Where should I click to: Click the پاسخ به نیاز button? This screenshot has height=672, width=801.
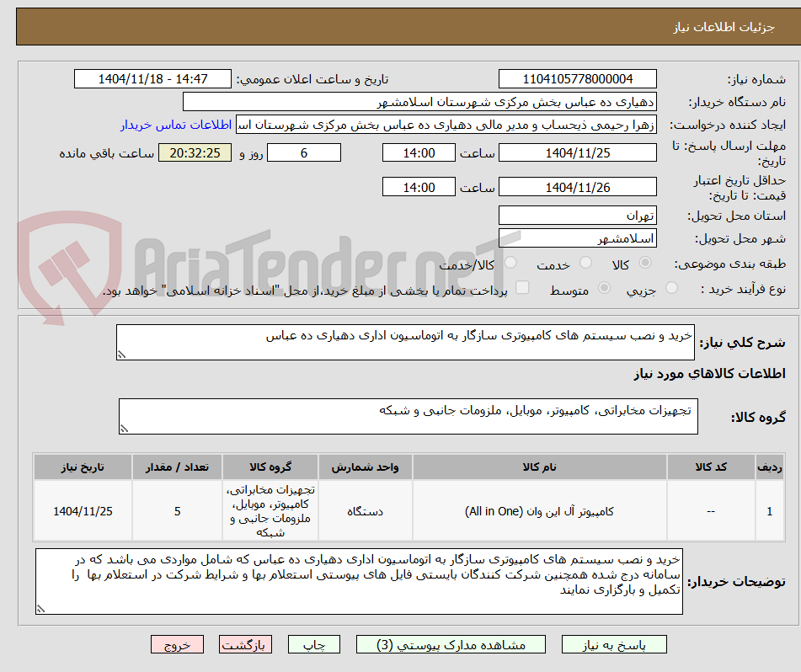tap(614, 644)
